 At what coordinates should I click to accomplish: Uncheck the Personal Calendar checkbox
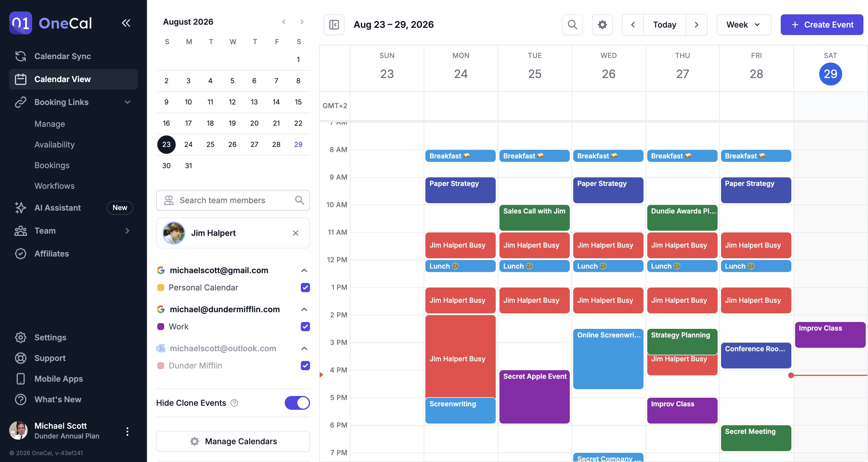click(305, 288)
